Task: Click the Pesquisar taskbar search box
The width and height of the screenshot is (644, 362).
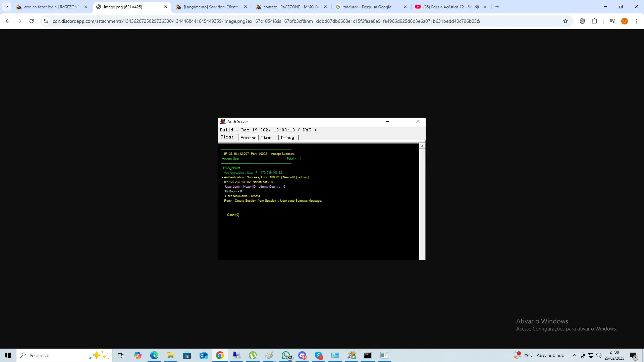Action: (x=64, y=355)
